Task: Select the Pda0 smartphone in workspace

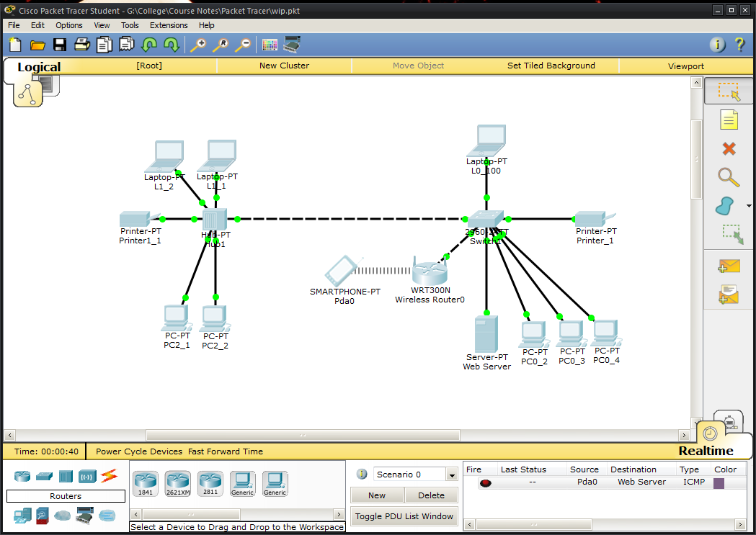Action: click(341, 271)
